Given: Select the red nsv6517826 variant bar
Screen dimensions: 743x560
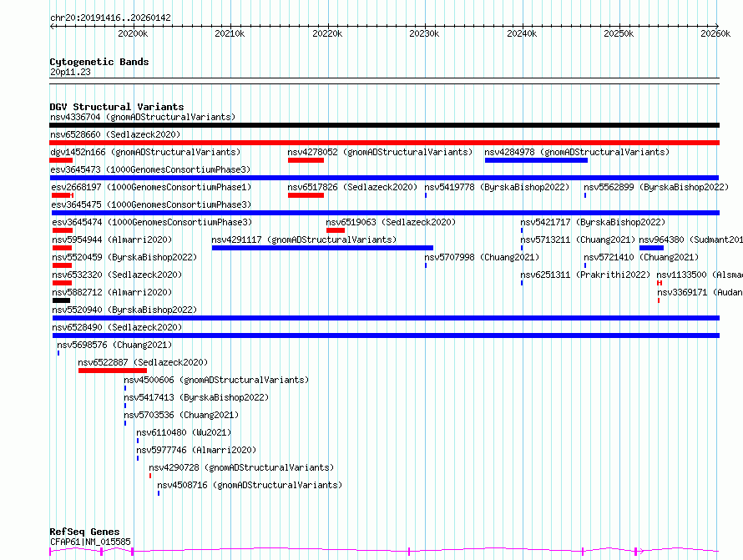Looking at the screenshot, I should click(306, 195).
